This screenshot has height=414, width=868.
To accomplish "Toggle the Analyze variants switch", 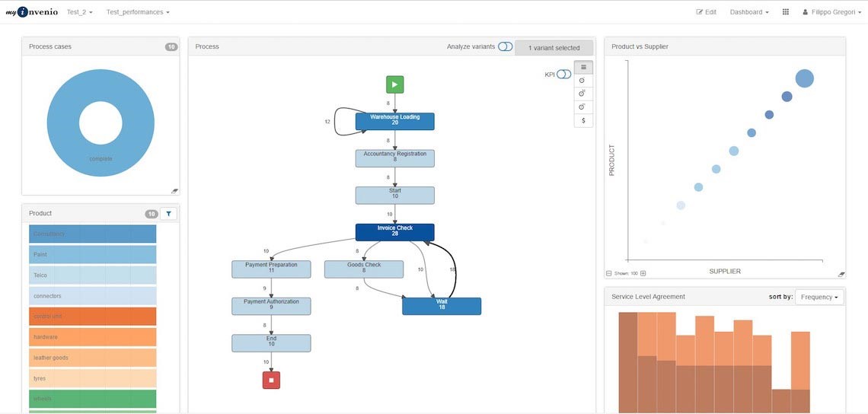I will coord(505,47).
